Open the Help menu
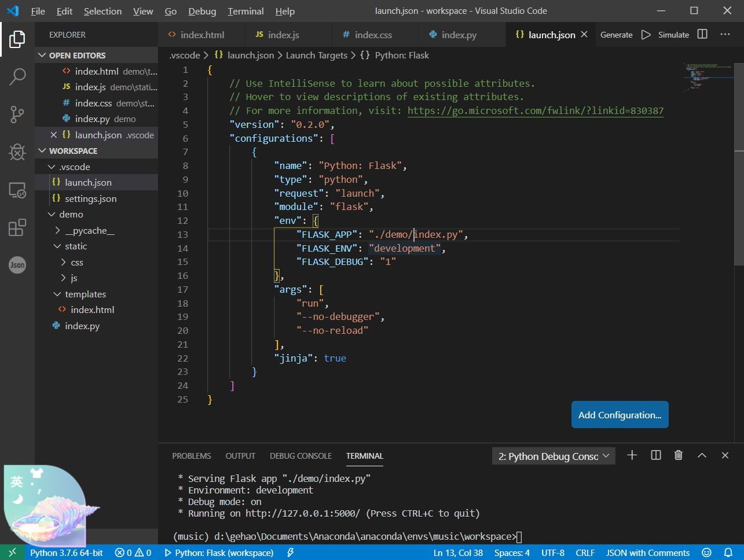This screenshot has height=560, width=744. [x=285, y=11]
